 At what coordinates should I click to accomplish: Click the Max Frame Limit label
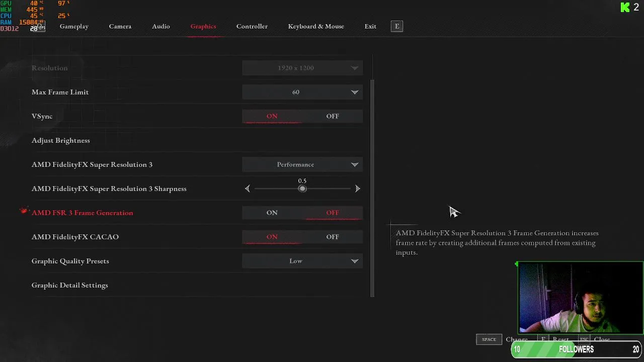tap(60, 92)
